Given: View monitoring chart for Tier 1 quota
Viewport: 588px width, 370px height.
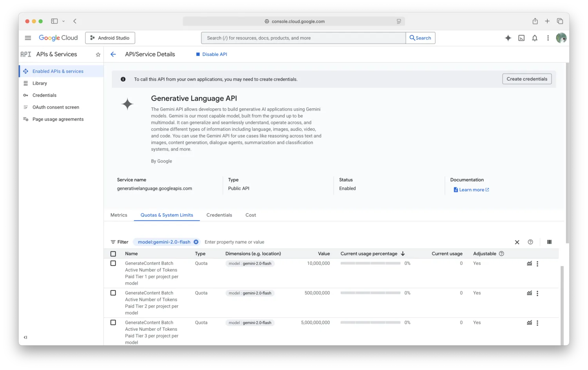Looking at the screenshot, I should tap(529, 263).
